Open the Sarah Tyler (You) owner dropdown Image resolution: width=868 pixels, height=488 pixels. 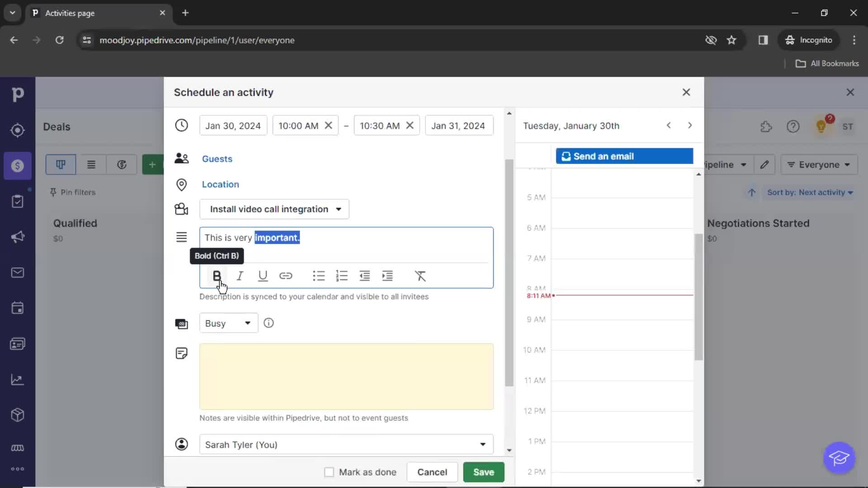[346, 445]
